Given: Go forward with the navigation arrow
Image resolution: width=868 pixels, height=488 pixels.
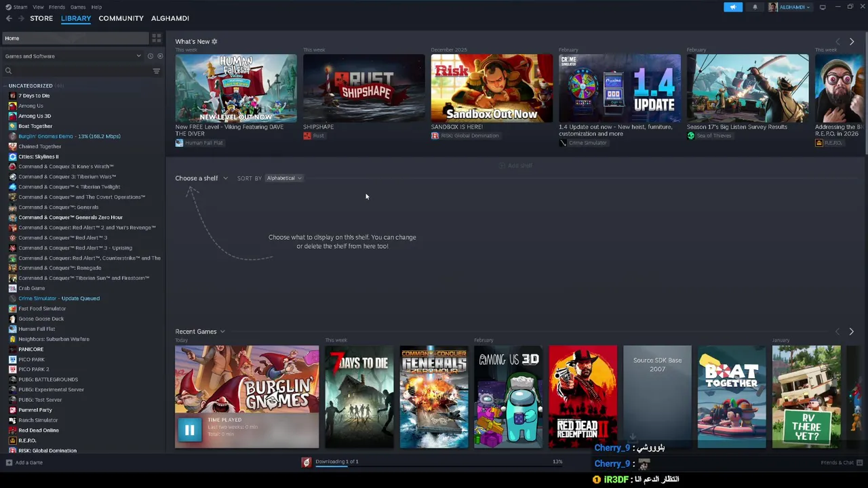Looking at the screenshot, I should click(x=20, y=18).
